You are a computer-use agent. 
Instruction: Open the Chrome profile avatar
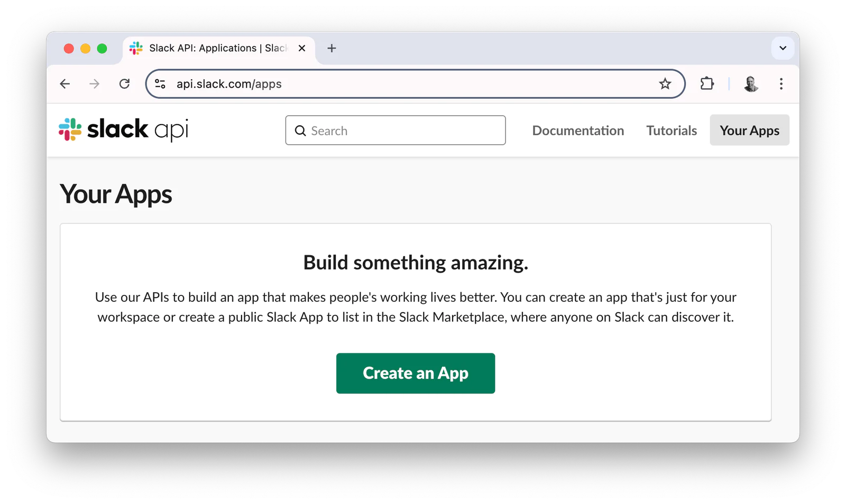pos(751,84)
